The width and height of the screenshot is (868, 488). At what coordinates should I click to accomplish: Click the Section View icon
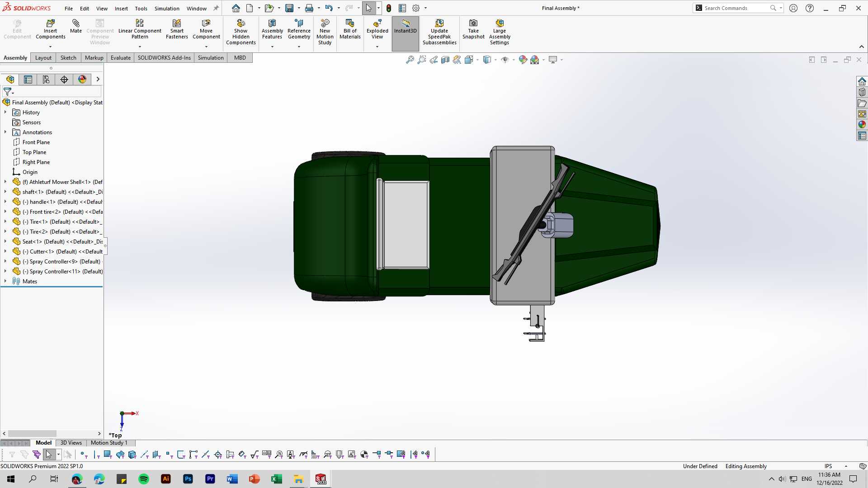coord(445,60)
